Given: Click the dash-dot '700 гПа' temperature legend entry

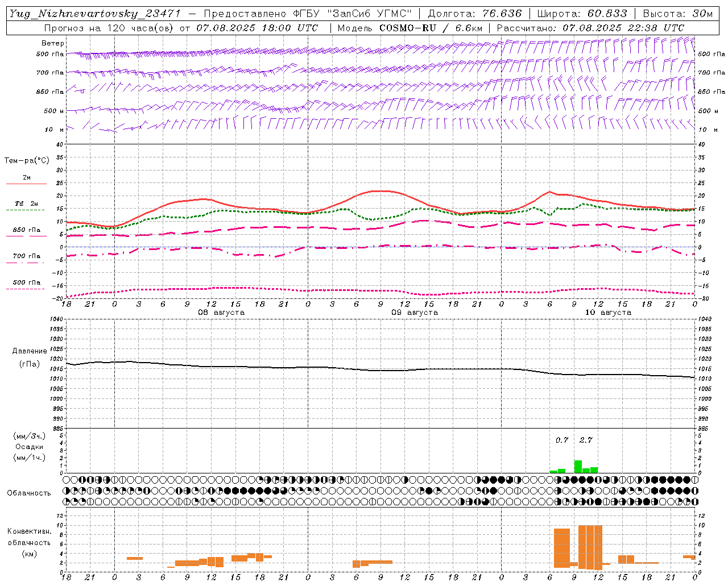Looking at the screenshot, I should coord(26,256).
